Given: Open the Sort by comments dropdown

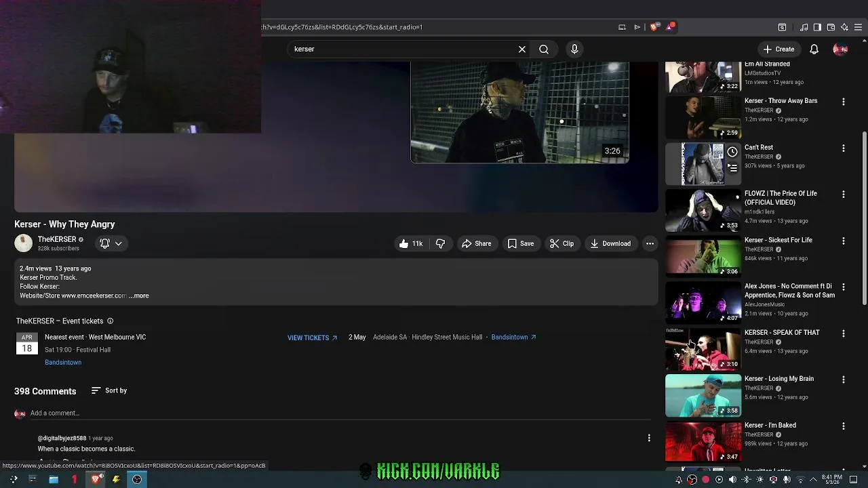Looking at the screenshot, I should tap(109, 390).
